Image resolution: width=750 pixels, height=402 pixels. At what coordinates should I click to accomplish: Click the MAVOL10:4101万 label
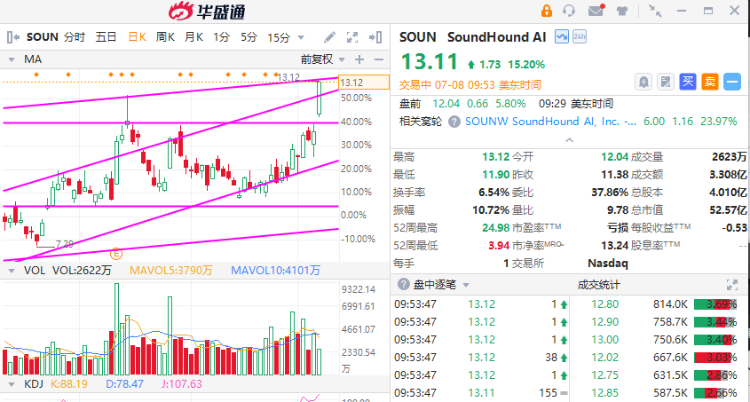tap(276, 270)
